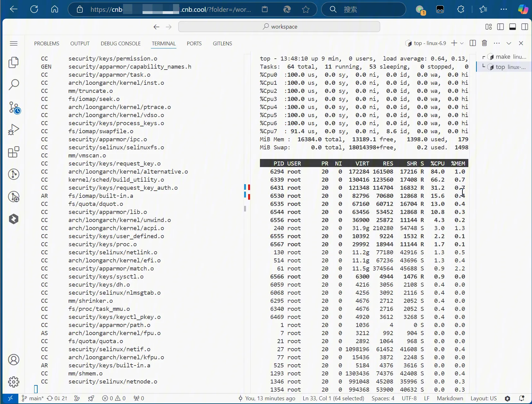Open Source Control view in activity bar
The width and height of the screenshot is (532, 404).
(14, 107)
